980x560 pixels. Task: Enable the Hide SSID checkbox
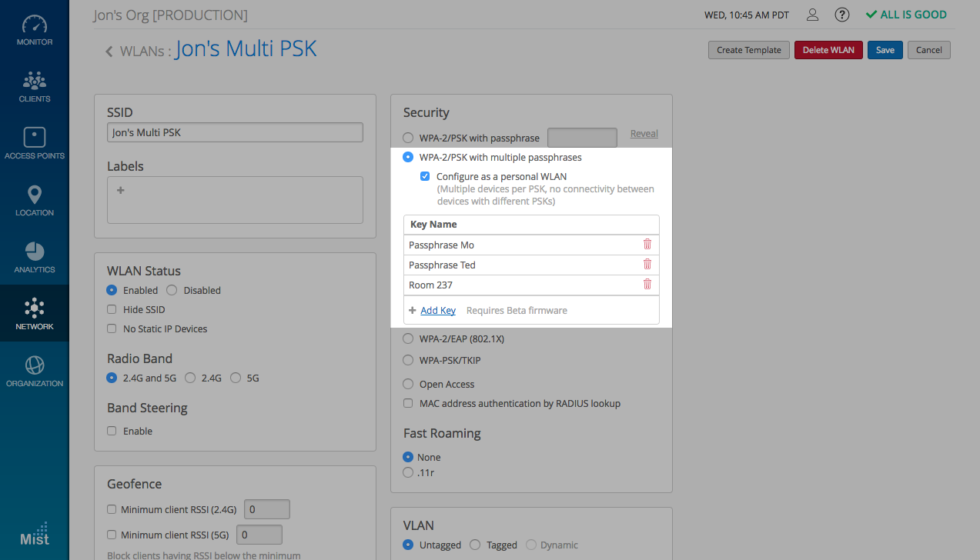click(x=112, y=309)
